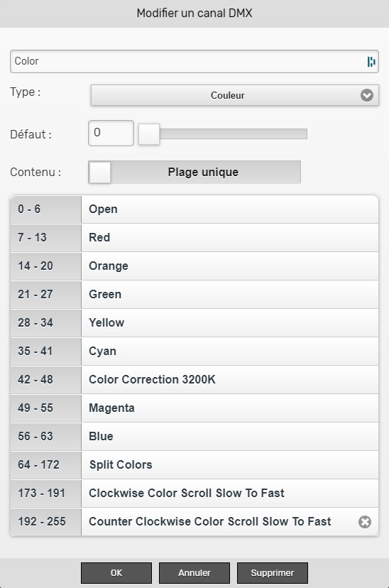The width and height of the screenshot is (389, 588).
Task: Select Clockwise Color Scroll Slow To Fast
Action: pos(194,494)
